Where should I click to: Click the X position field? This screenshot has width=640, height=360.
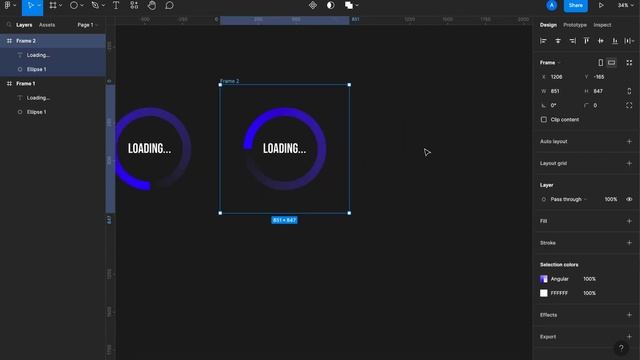[x=559, y=77]
